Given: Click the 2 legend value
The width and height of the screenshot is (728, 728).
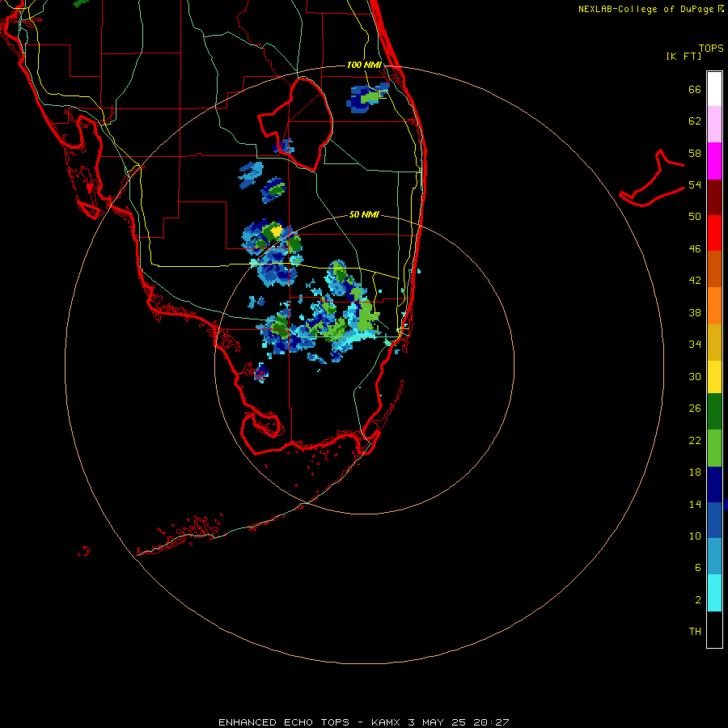Looking at the screenshot, I should coord(698,600).
